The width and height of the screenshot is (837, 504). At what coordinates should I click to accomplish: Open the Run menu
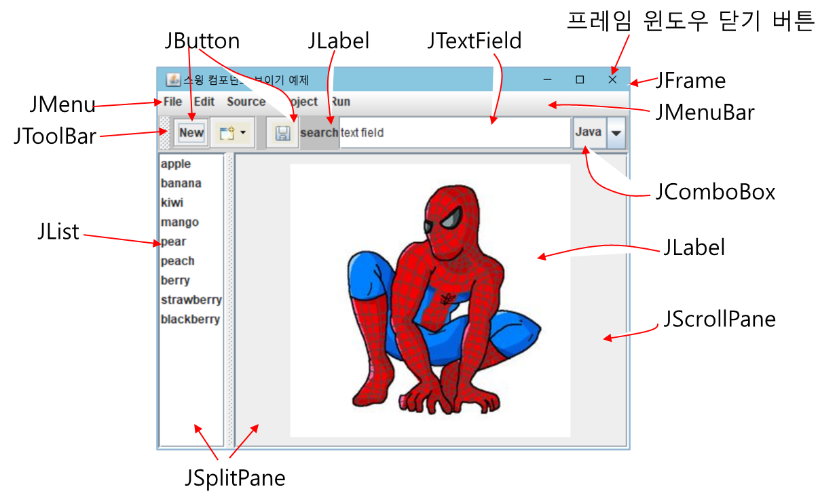(x=340, y=102)
